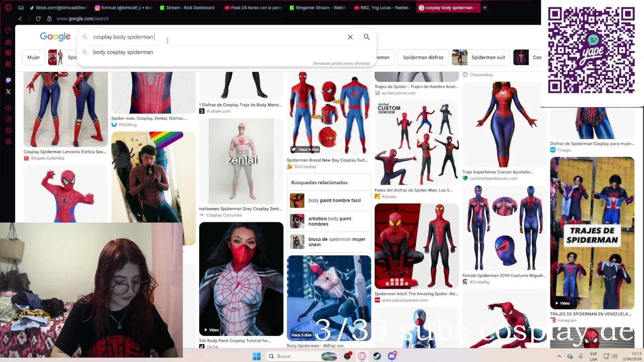Clear the search box with the X
Screen dimensions: 644x362
350,37
